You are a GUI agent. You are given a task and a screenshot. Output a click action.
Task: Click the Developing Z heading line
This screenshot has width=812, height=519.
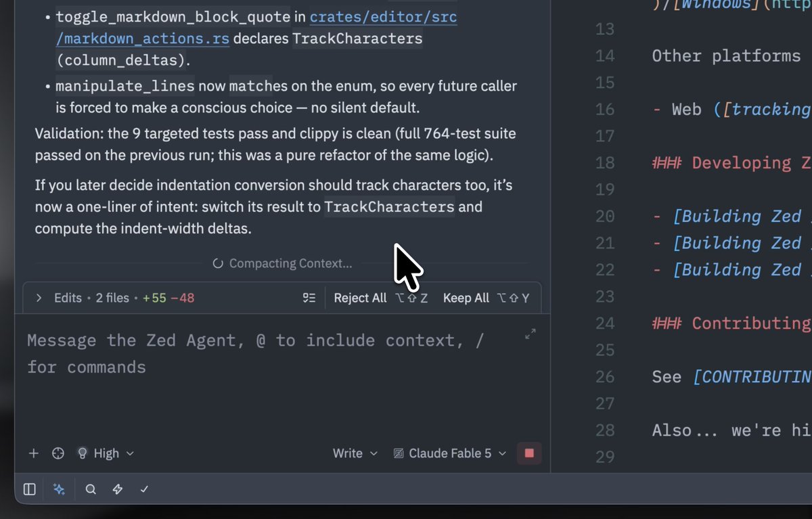(731, 163)
